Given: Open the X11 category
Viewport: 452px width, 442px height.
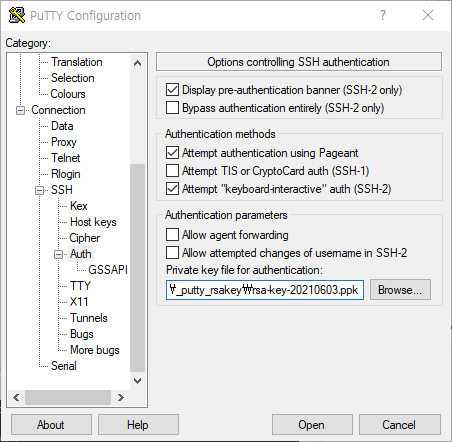Looking at the screenshot, I should (79, 302).
